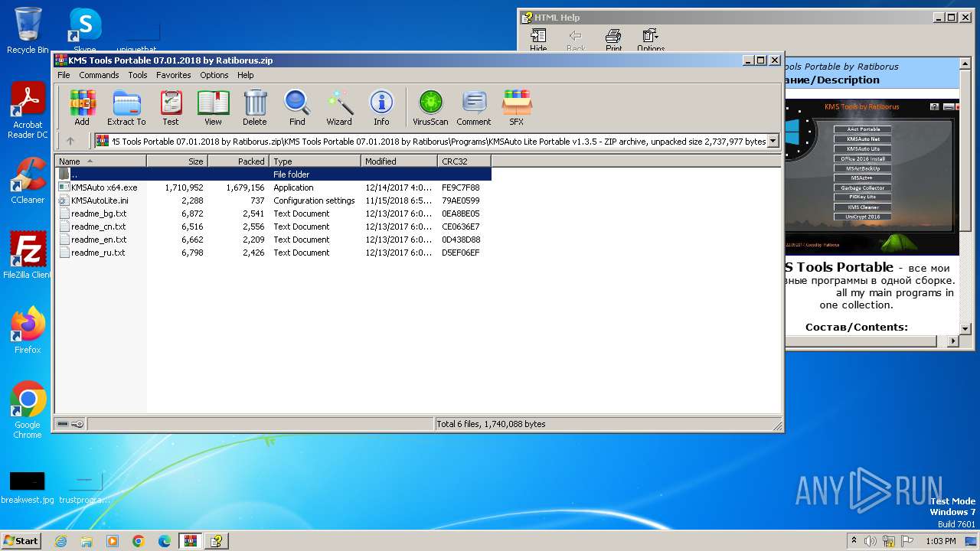Click the Print icon in HTML Help
The image size is (980, 551).
pos(613,41)
